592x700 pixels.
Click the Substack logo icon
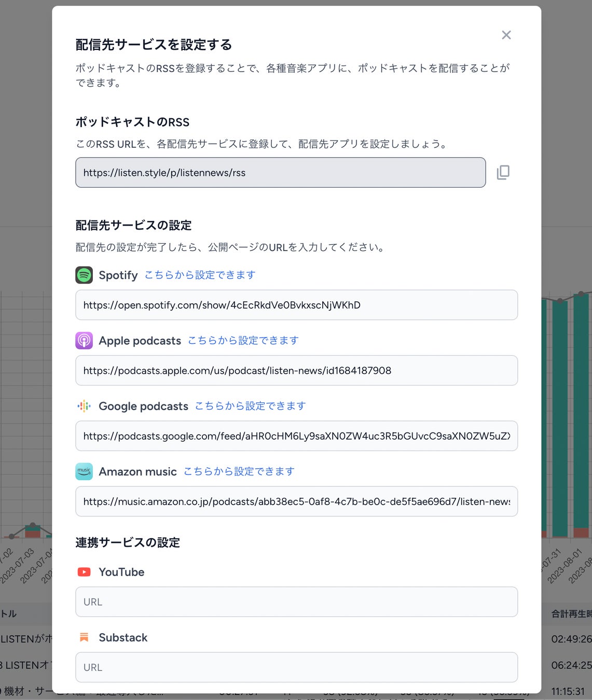(84, 637)
